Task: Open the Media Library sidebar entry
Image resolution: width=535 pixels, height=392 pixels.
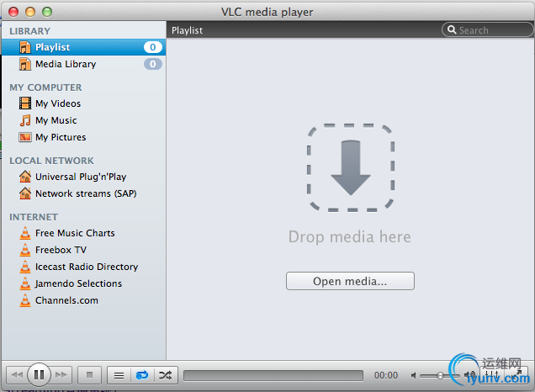Action: [x=83, y=64]
